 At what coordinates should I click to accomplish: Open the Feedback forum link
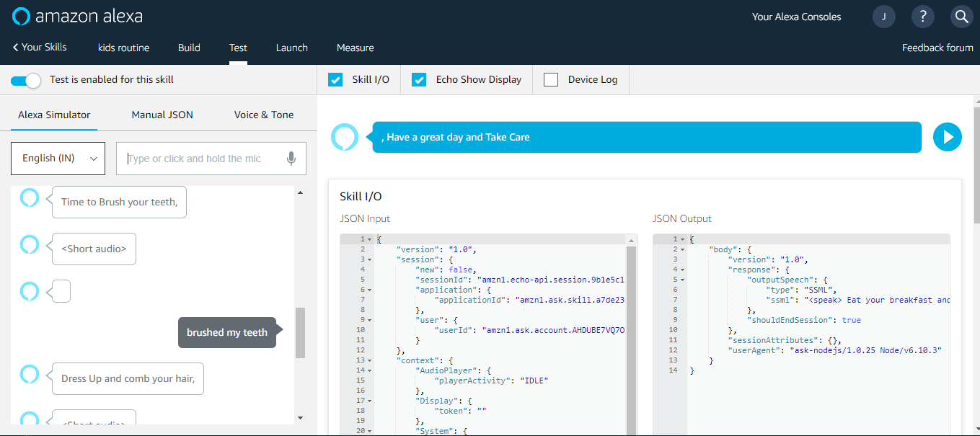937,48
